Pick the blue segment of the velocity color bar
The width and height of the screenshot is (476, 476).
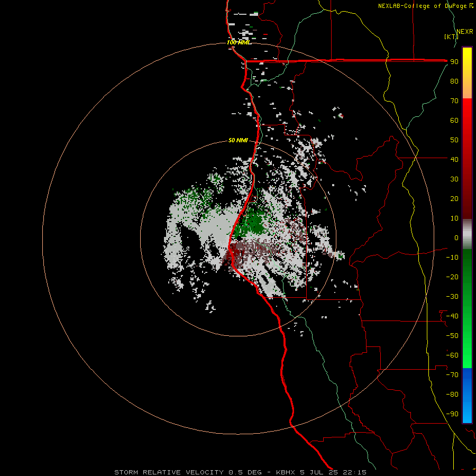[467, 396]
